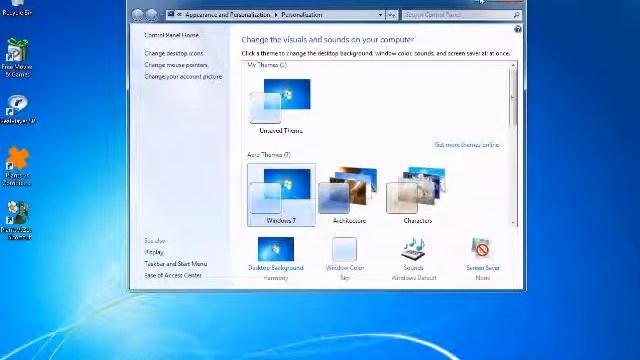Open the Recycle Bin desktop icon
This screenshot has width=640, height=360.
point(16,8)
